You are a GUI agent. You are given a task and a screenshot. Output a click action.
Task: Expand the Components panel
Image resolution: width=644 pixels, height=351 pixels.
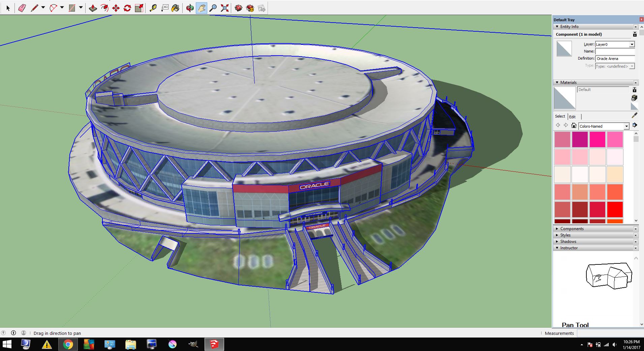coord(557,229)
